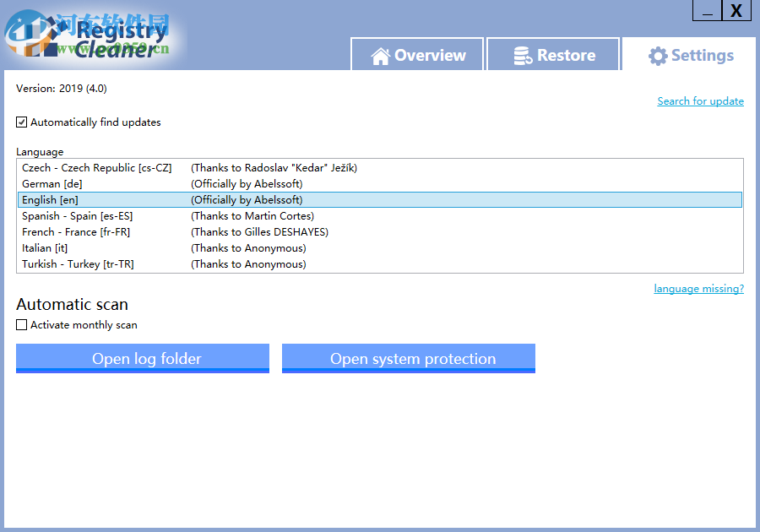Open the log folder
Viewport: 760px width, 532px height.
(x=142, y=358)
